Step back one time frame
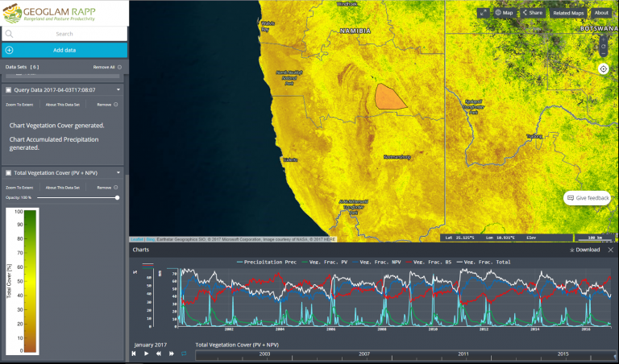Image resolution: width=619 pixels, height=364 pixels. click(158, 354)
